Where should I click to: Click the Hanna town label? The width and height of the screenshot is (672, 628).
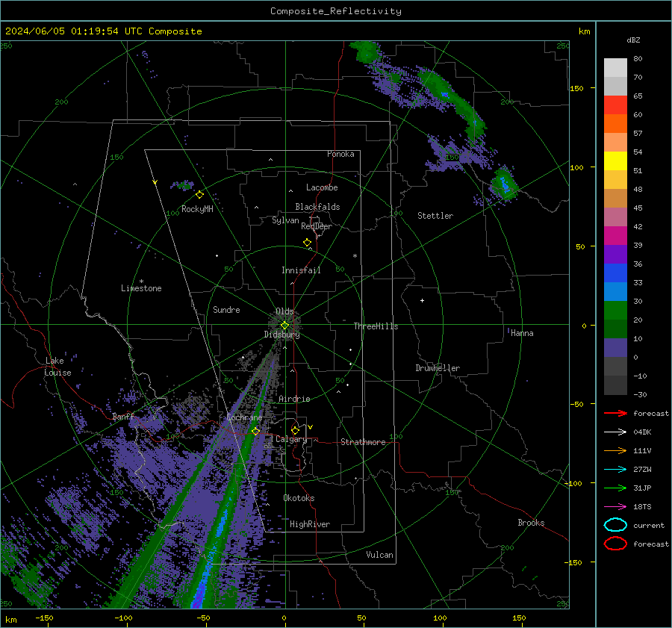pos(522,334)
